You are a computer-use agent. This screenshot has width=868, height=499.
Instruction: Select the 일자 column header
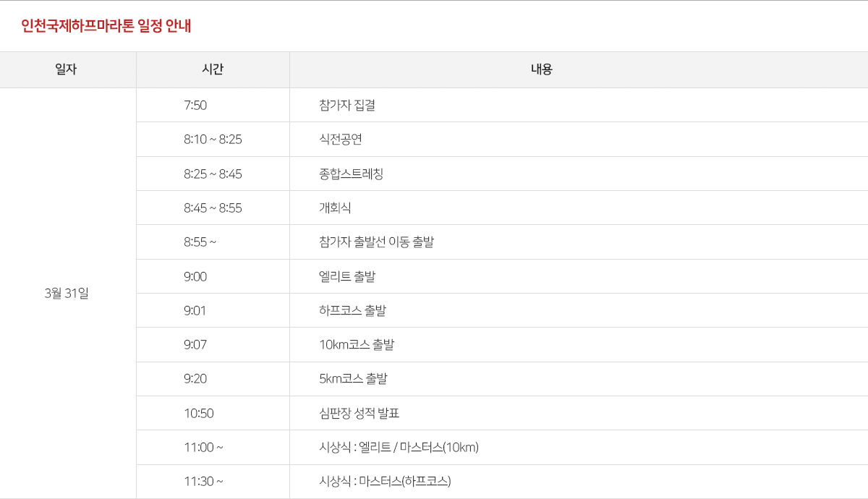click(x=66, y=69)
